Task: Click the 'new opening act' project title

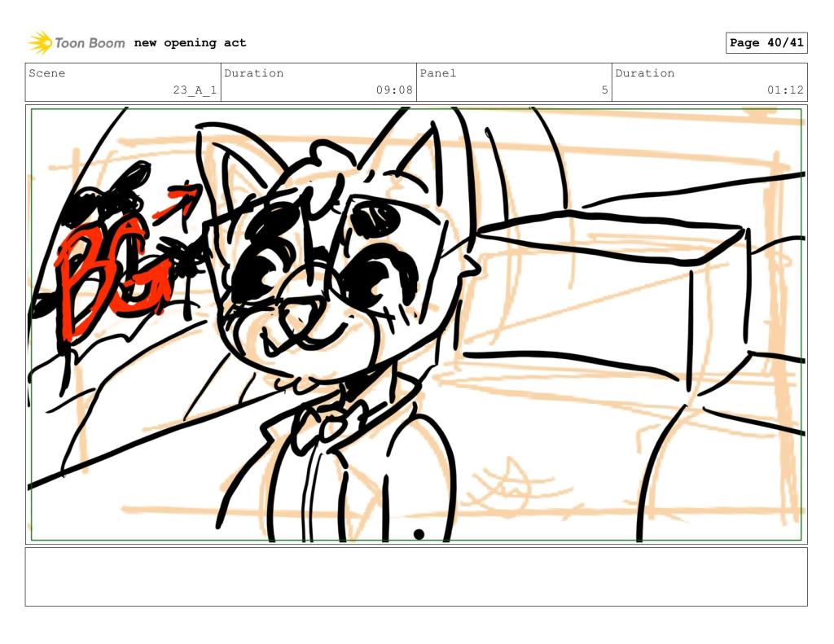Action: (190, 42)
